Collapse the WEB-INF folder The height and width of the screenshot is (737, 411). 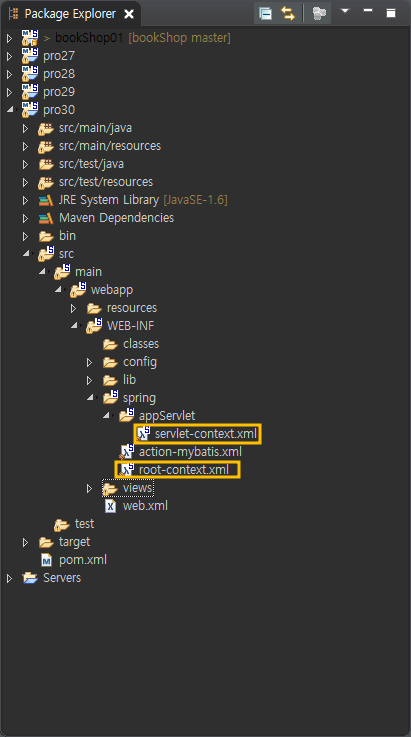pyautogui.click(x=74, y=326)
